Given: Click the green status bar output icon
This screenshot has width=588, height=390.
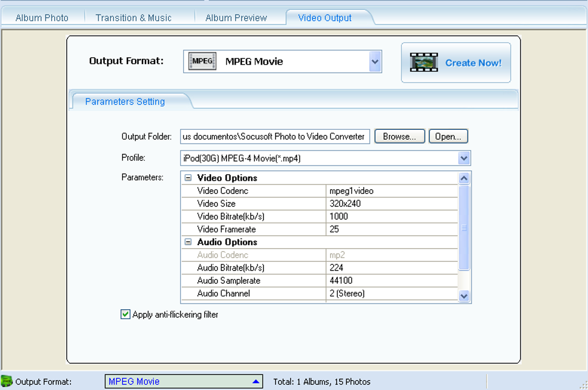Looking at the screenshot, I should point(6,381).
